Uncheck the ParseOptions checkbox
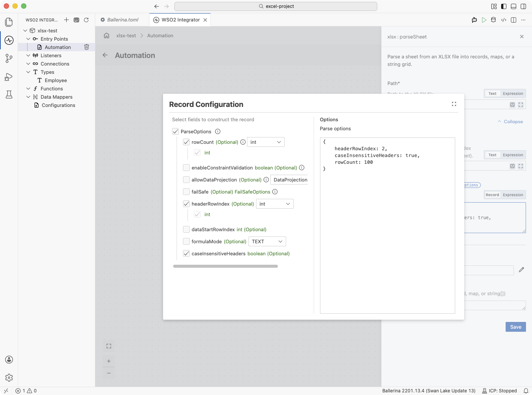532x395 pixels. pyautogui.click(x=175, y=131)
